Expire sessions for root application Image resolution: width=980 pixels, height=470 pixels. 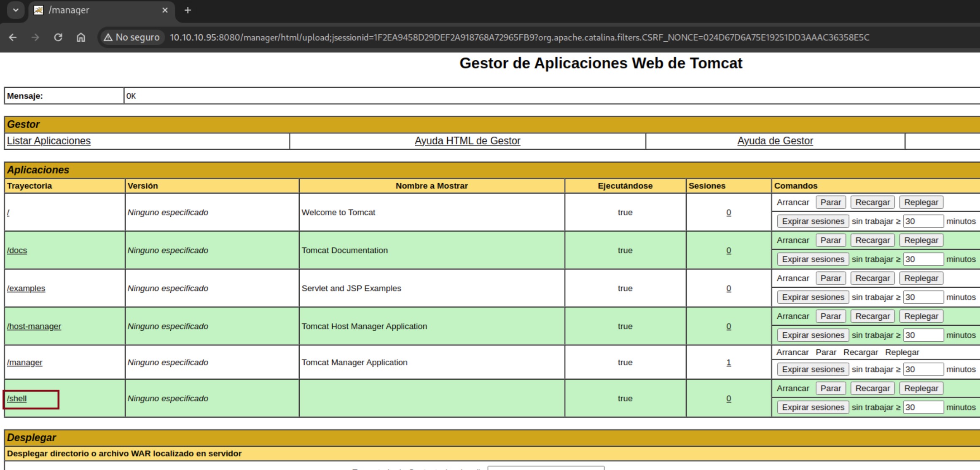pos(813,221)
